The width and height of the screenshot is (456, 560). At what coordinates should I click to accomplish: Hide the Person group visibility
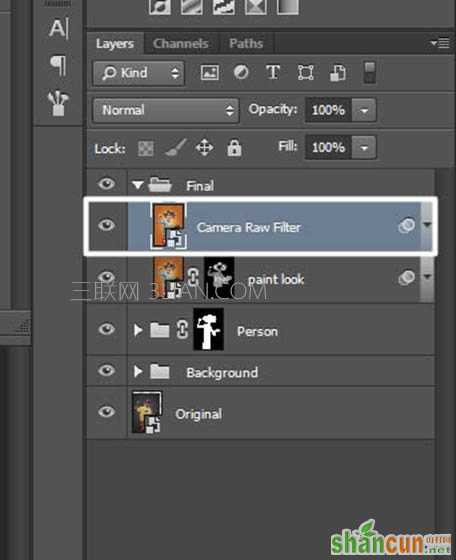click(106, 329)
